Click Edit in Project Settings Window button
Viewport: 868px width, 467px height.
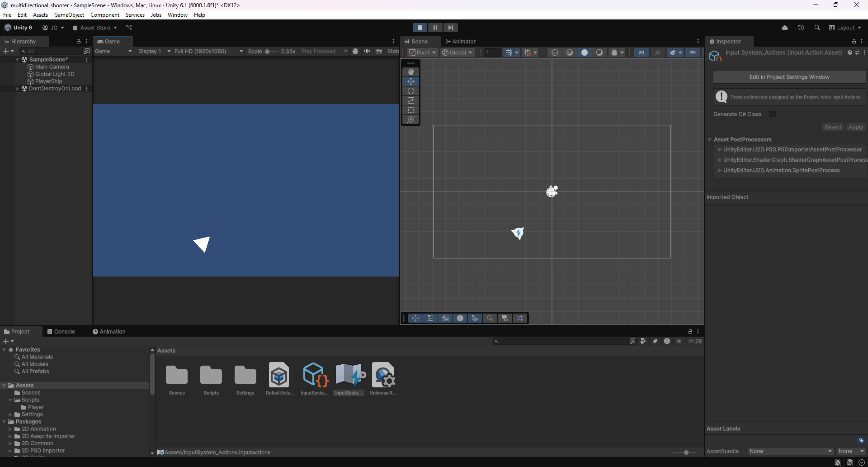(789, 77)
